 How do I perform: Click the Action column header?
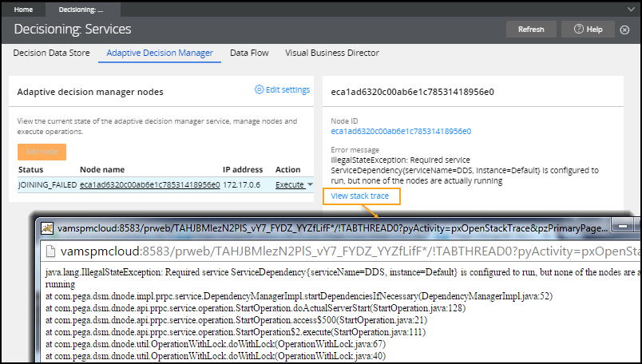(x=287, y=169)
